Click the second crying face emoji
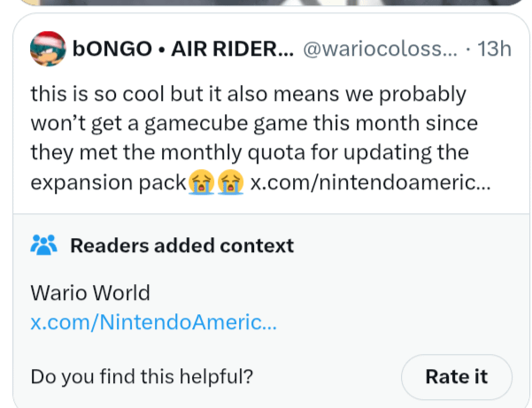This screenshot has width=532, height=408. 230,183
